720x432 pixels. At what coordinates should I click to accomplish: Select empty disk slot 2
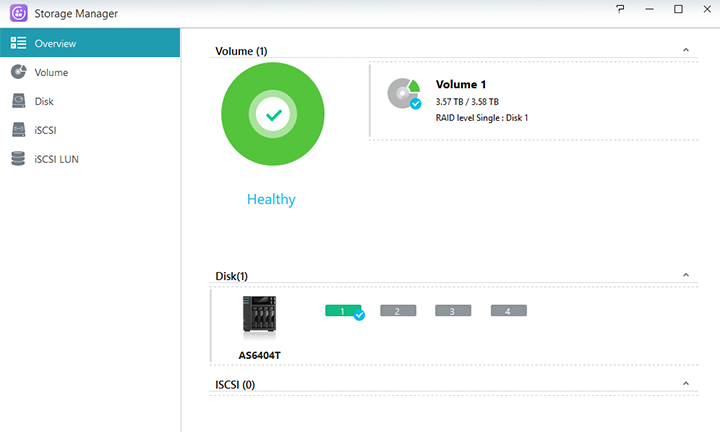click(x=397, y=312)
